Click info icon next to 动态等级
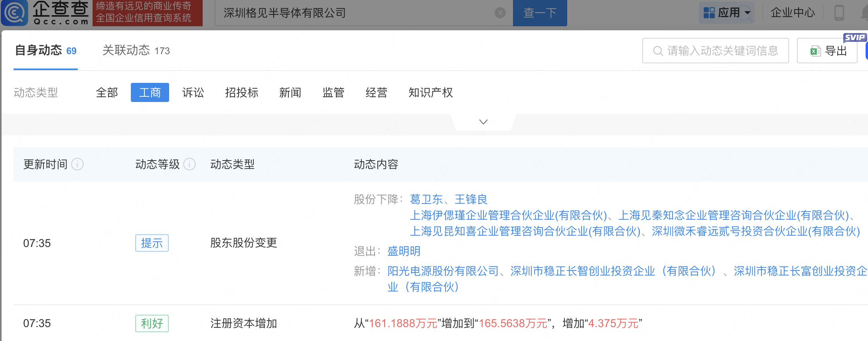868x341 pixels. (189, 164)
